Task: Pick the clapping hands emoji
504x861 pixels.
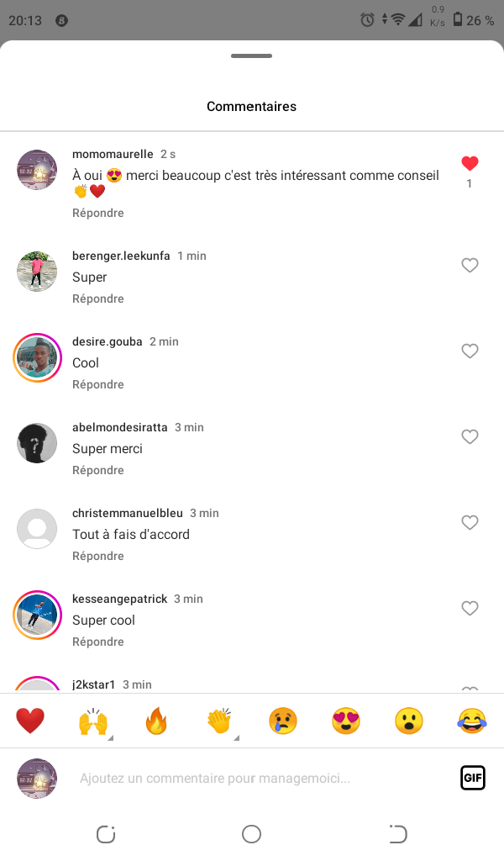Action: coord(219,721)
